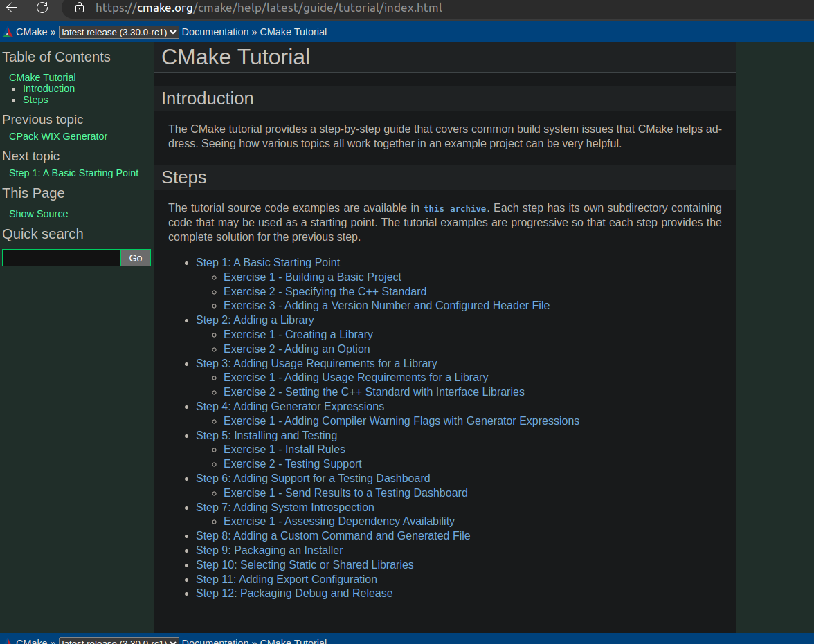
Task: Open CMake Tutorial in Table of Contents
Action: (x=43, y=77)
